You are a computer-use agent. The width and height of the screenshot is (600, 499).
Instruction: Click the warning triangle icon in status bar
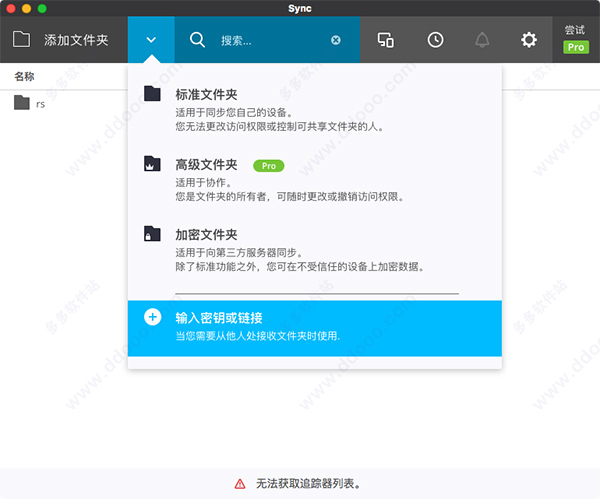240,484
